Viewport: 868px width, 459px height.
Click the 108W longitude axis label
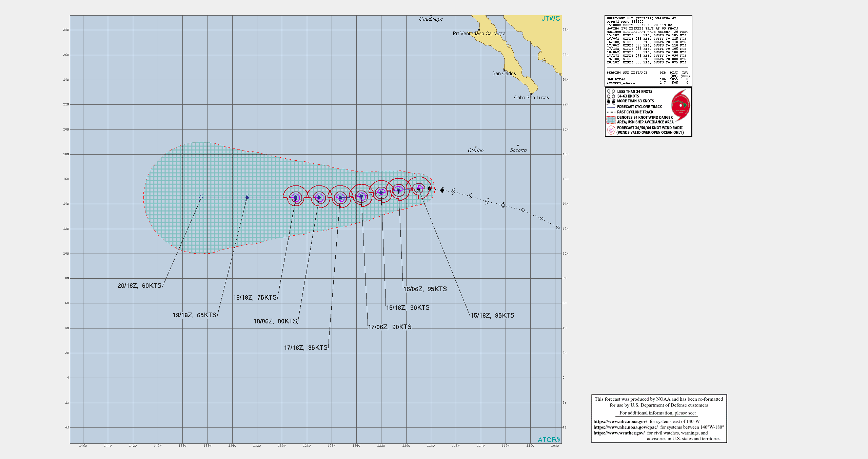pos(555,446)
